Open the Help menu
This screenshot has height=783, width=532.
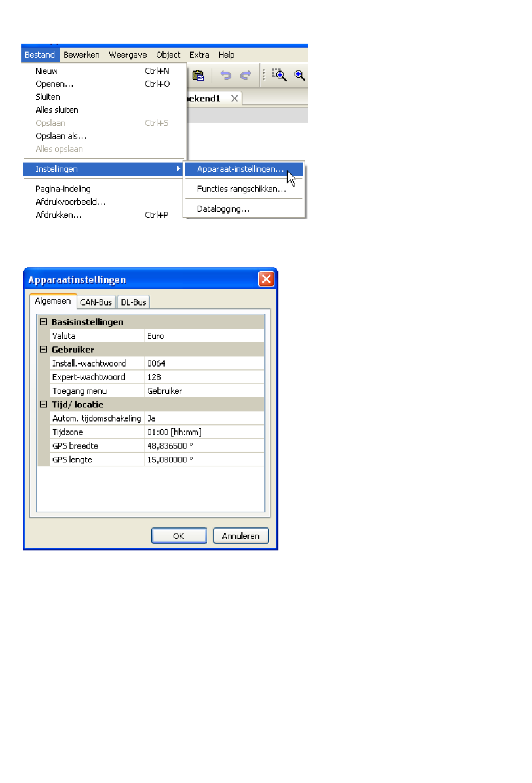point(226,55)
